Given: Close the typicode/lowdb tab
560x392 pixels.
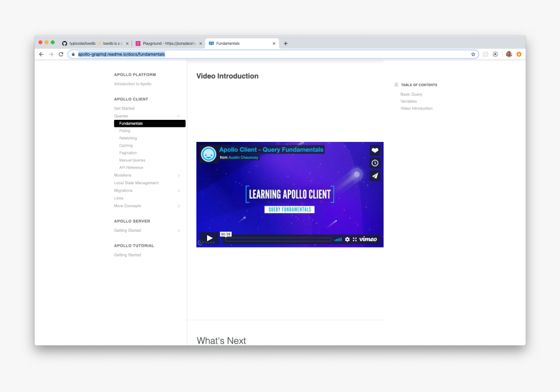Looking at the screenshot, I should point(127,44).
